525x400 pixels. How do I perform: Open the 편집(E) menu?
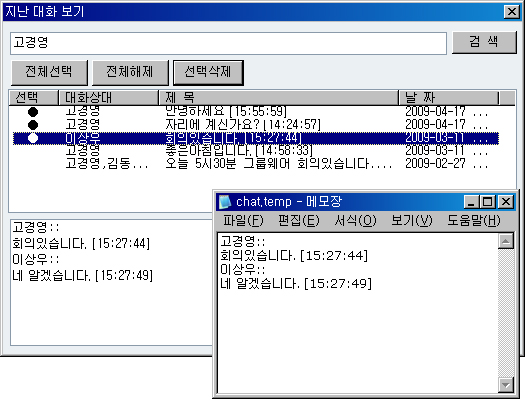tap(299, 221)
